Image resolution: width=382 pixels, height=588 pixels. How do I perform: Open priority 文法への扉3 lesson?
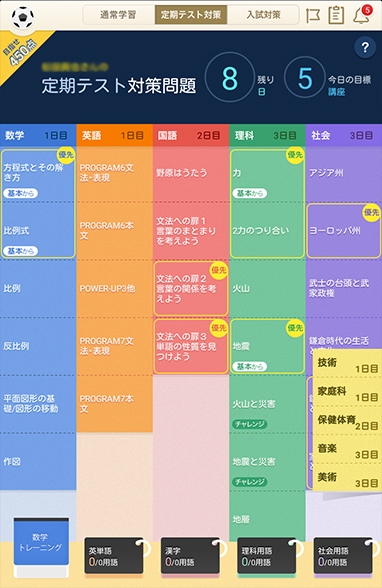pos(191,346)
